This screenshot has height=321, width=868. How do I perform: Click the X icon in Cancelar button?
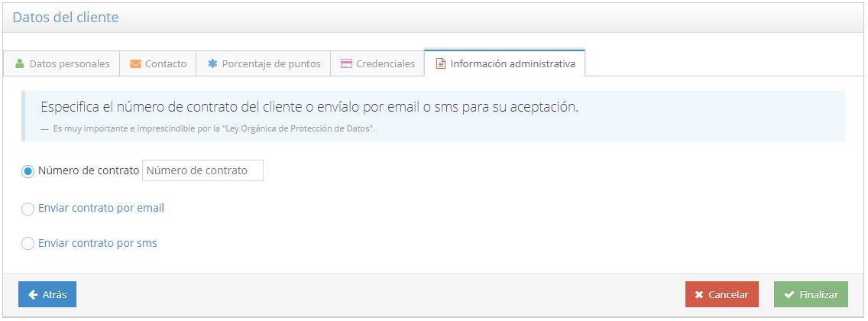coord(699,294)
